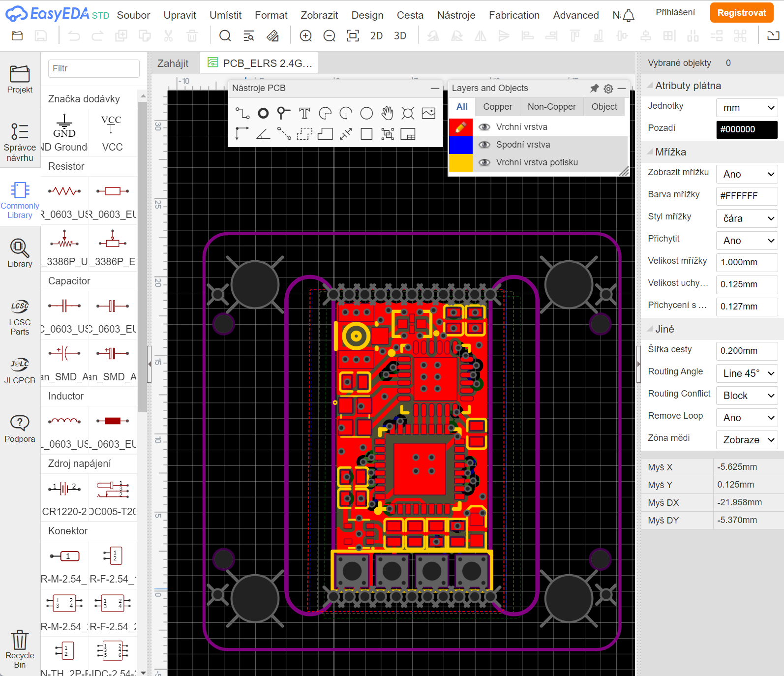
Task: Click the Registrovat button
Action: (x=741, y=13)
